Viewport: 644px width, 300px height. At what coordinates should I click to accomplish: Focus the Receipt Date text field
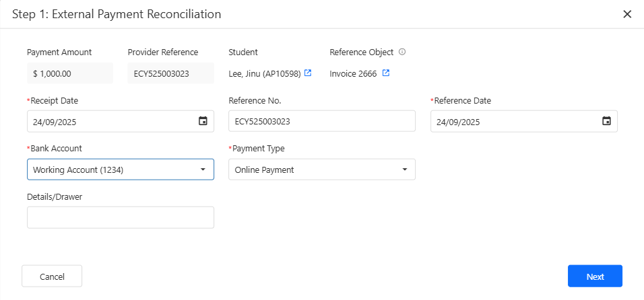click(108, 122)
